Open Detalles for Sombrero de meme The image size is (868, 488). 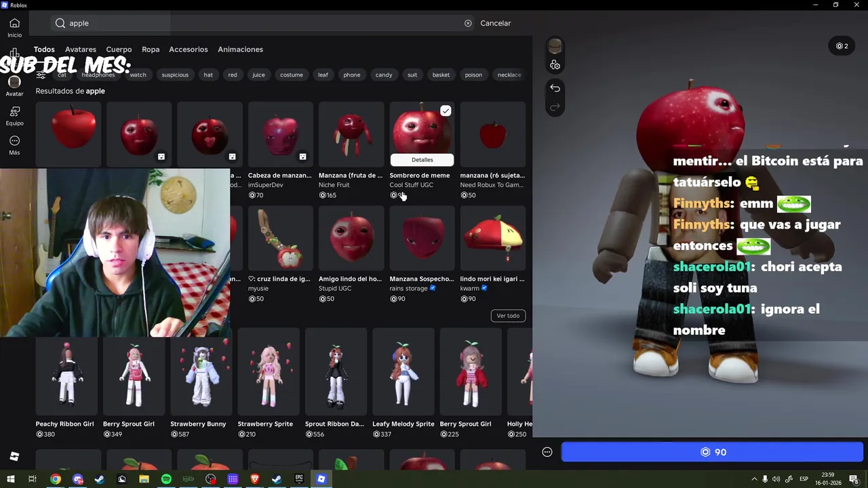click(422, 160)
